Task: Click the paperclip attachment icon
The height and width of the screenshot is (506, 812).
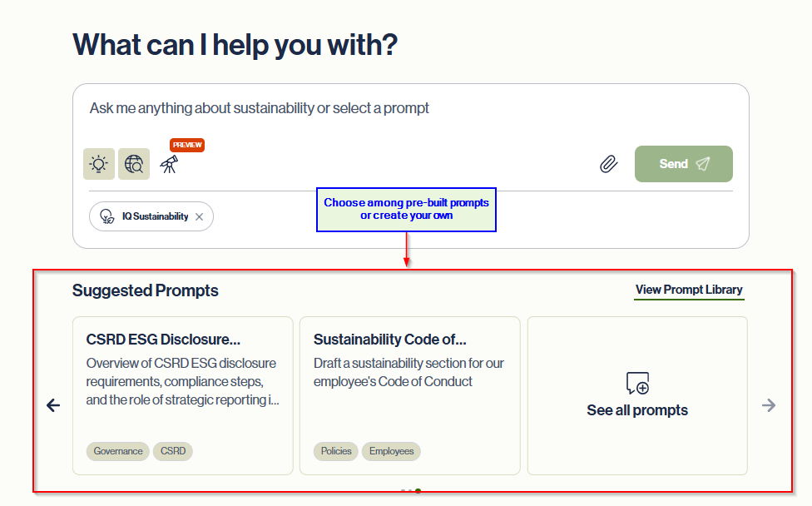Action: 608,164
